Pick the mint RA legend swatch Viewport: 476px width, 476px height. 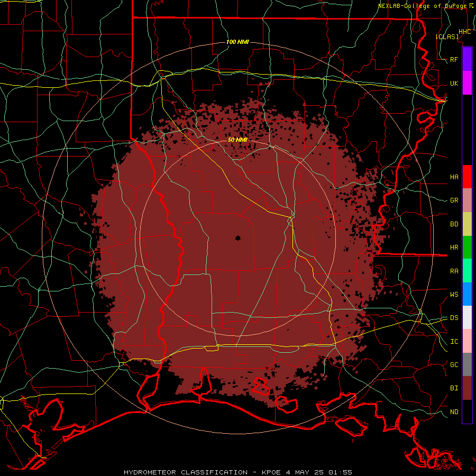coord(467,271)
